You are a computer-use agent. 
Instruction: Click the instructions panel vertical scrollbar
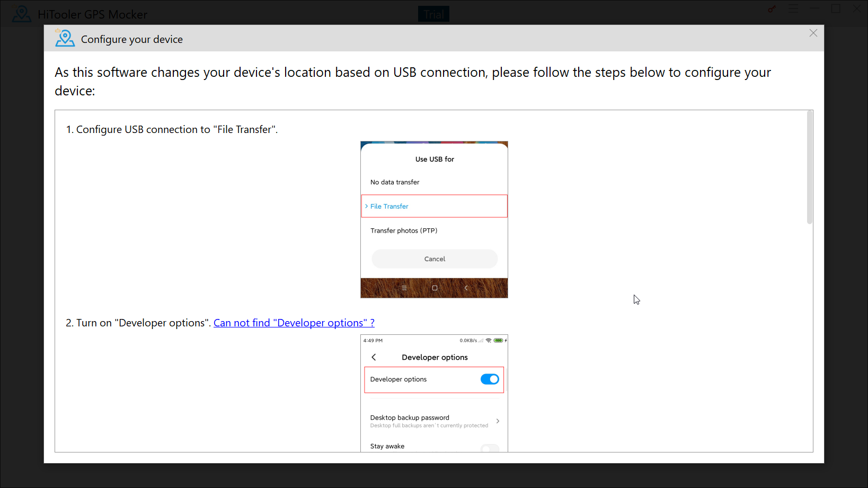click(x=809, y=167)
